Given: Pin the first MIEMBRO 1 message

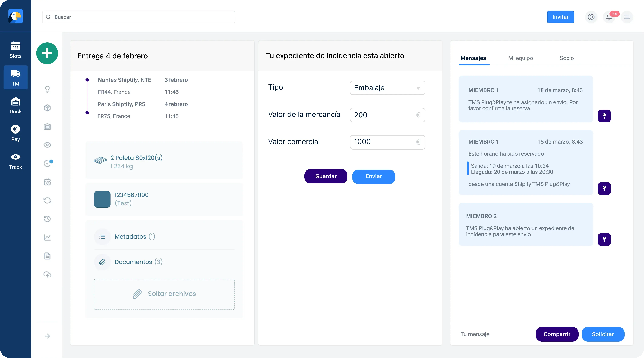Looking at the screenshot, I should 604,116.
